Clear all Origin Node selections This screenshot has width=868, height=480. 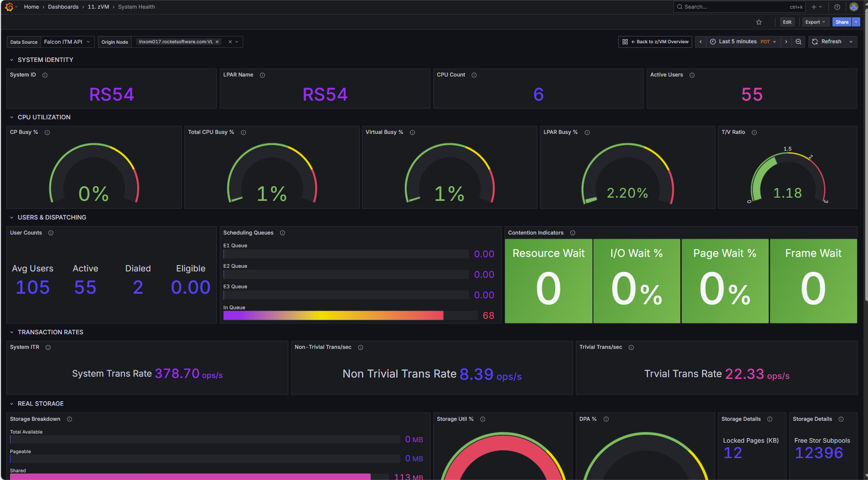[x=230, y=42]
